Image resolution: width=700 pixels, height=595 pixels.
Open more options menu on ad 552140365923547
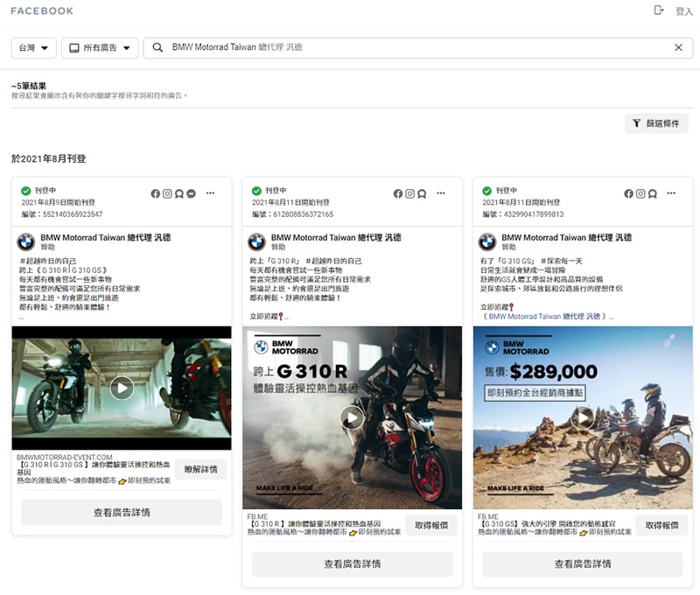210,193
